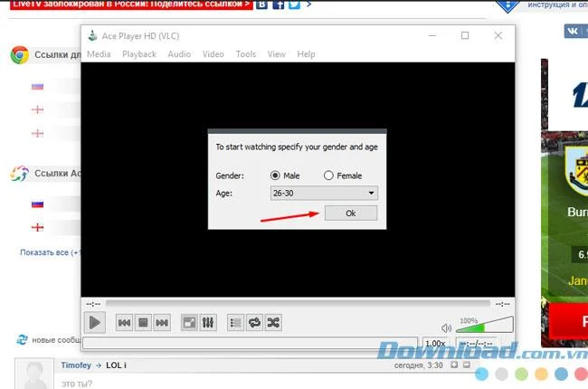Click the Ace Stream colorful logo icon
The image size is (588, 389).
20,174
